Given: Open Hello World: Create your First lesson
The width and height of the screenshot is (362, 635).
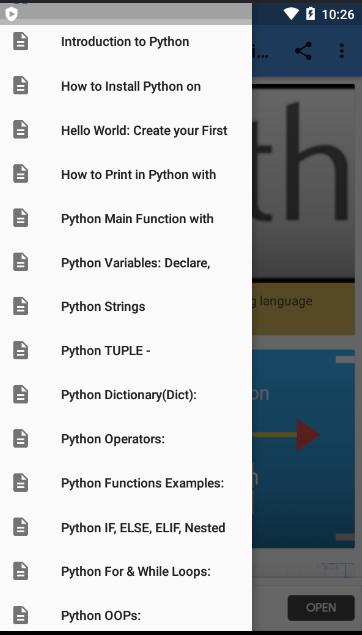Looking at the screenshot, I should [x=126, y=130].
